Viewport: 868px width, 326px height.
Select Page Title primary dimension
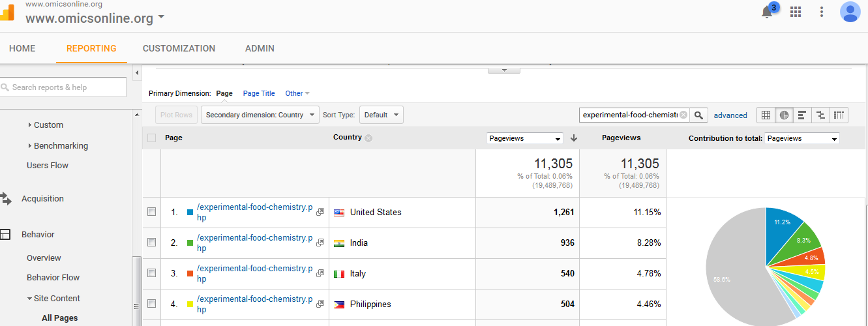point(259,93)
